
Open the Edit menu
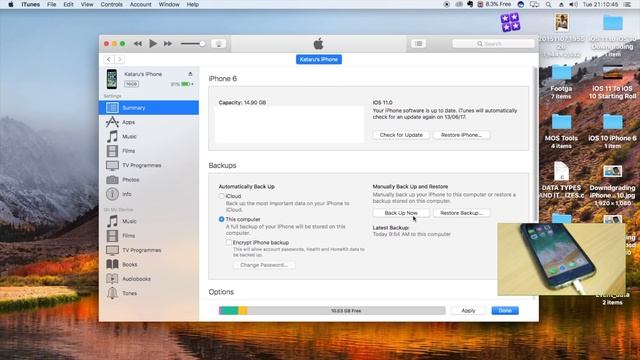(68, 4)
